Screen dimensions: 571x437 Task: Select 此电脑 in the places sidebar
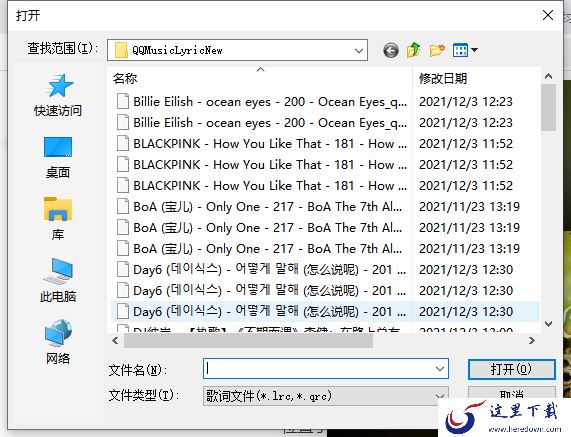(58, 280)
